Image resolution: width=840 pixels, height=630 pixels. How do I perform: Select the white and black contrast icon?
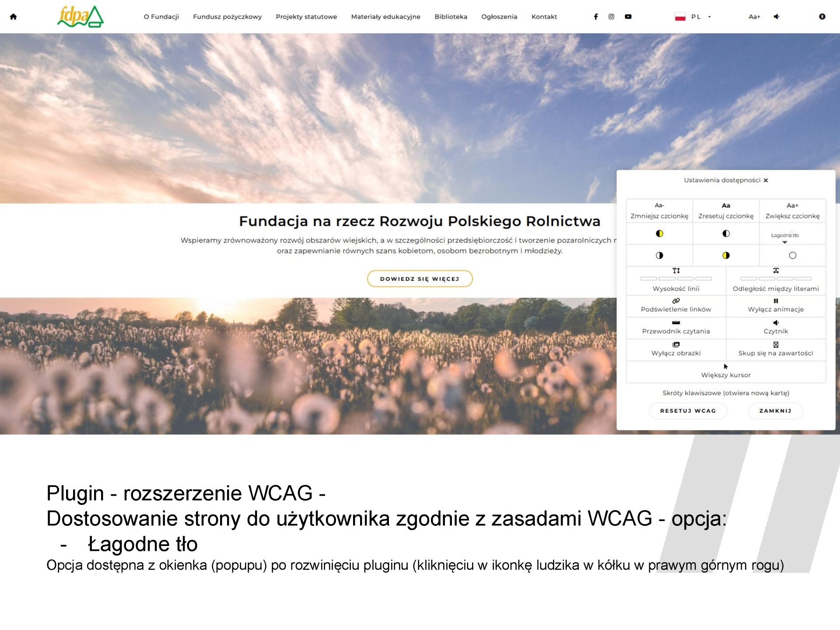point(659,255)
